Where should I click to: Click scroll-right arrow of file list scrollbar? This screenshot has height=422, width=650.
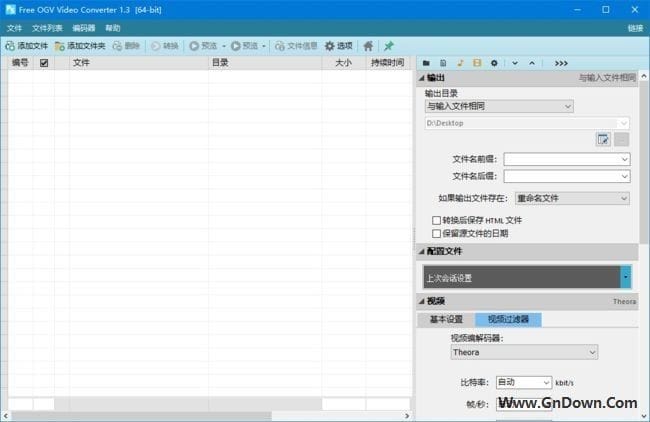[407, 415]
